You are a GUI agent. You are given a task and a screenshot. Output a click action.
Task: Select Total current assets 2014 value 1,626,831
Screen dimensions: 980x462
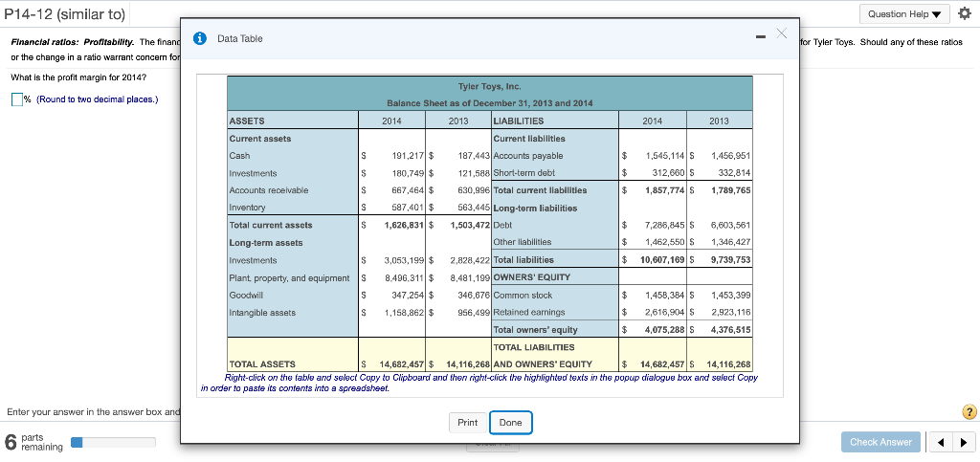click(x=403, y=225)
